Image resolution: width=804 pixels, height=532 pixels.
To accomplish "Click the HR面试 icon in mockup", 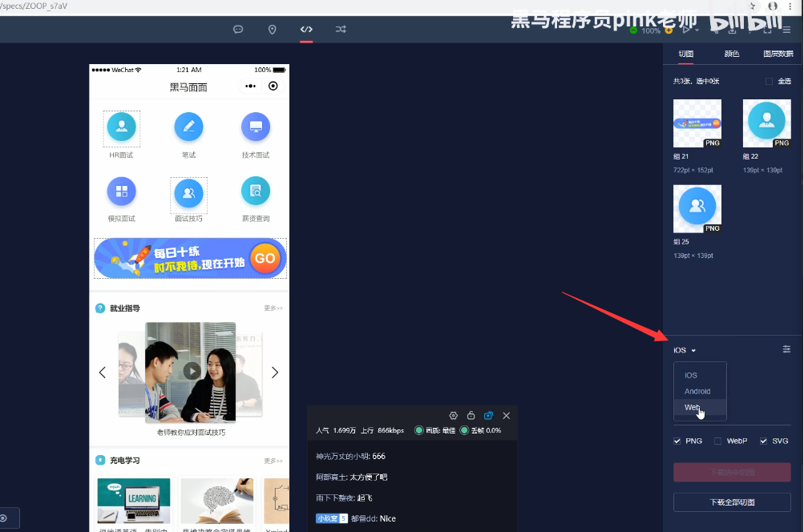I will point(122,127).
